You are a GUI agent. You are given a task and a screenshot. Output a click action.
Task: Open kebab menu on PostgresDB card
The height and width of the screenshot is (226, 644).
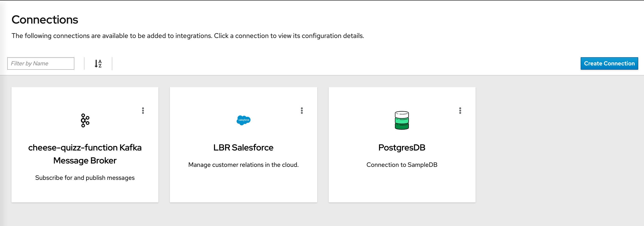tap(460, 111)
